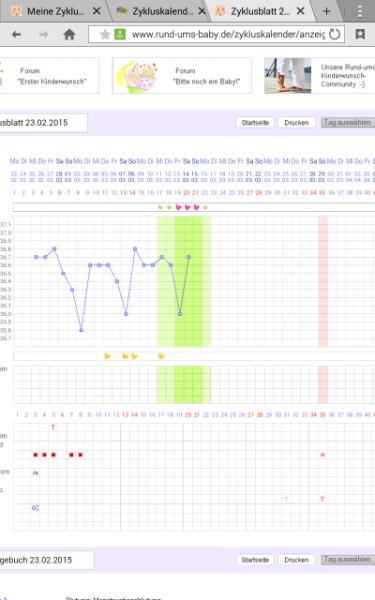The height and width of the screenshot is (600, 375).
Task: Open the browser three-dot menu
Action: tap(360, 11)
